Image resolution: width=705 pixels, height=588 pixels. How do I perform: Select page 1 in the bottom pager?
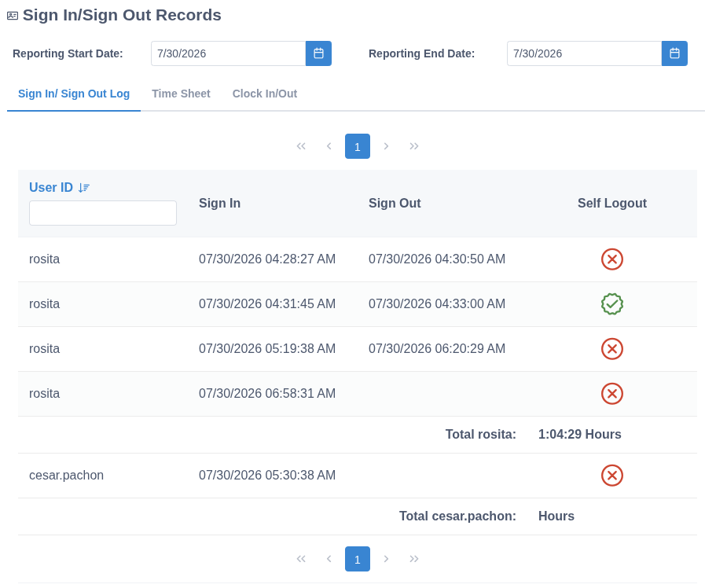point(358,559)
